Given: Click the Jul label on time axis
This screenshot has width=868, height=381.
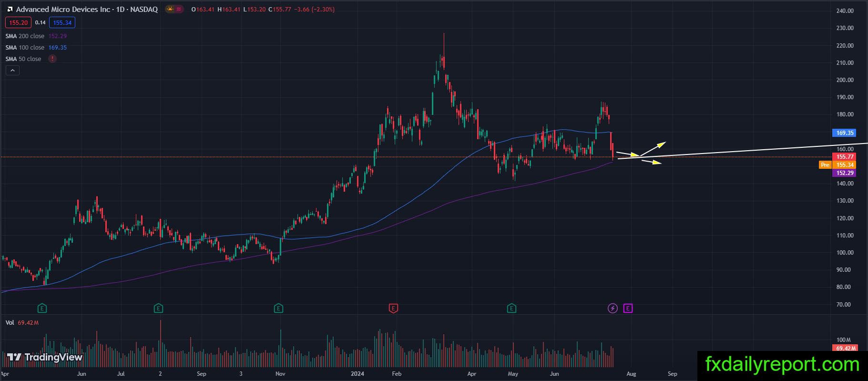Looking at the screenshot, I should (x=121, y=374).
